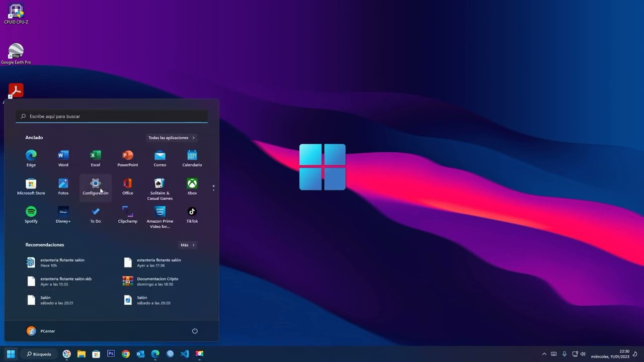Expand the hidden system tray icons chevron
This screenshot has height=362, width=644.
(544, 354)
